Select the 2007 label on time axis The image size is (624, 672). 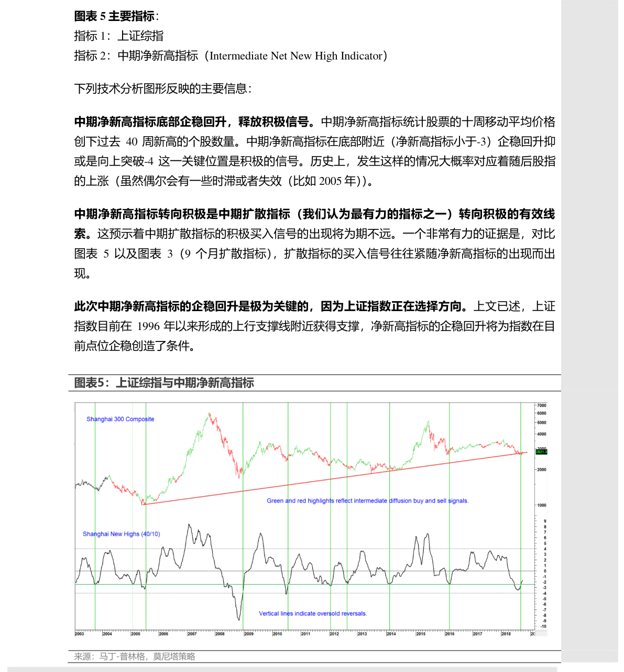click(192, 634)
